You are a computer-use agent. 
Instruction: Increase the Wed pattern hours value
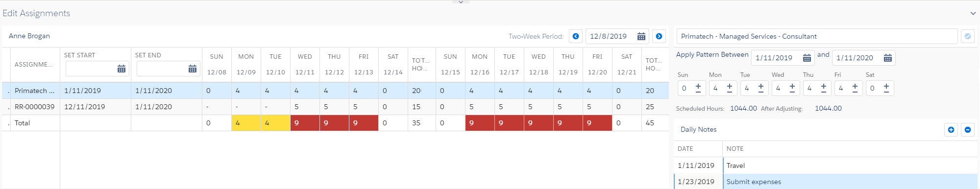point(792,88)
